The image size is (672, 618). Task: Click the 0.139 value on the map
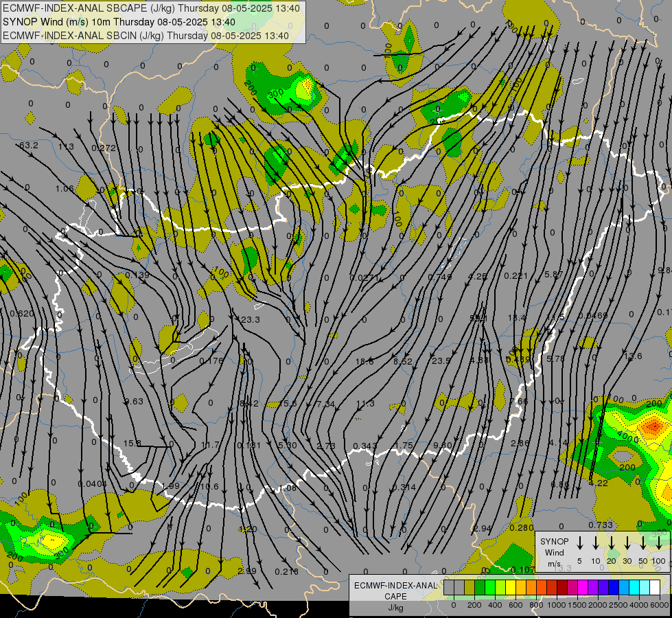(137, 275)
